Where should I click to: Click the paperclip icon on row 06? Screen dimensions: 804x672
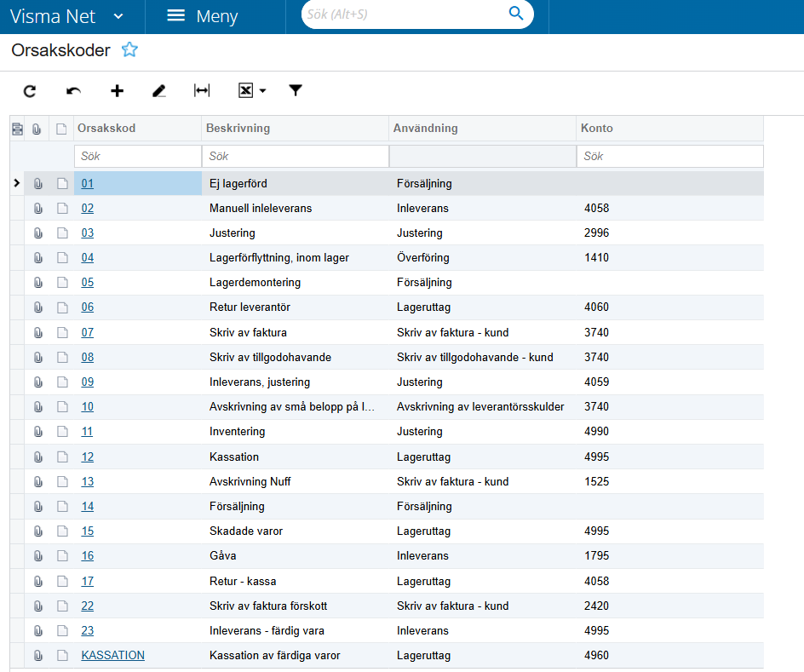[38, 307]
